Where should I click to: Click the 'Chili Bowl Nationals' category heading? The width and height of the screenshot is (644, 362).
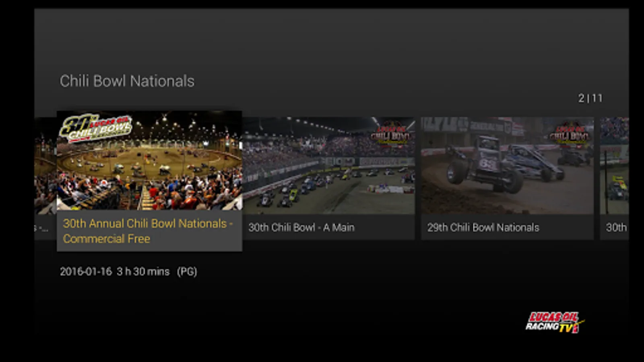[x=127, y=81]
